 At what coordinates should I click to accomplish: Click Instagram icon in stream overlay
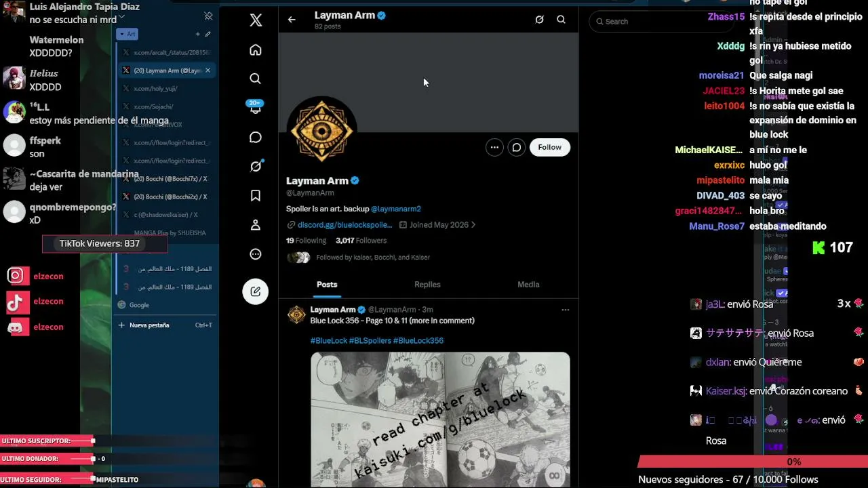[x=16, y=276]
